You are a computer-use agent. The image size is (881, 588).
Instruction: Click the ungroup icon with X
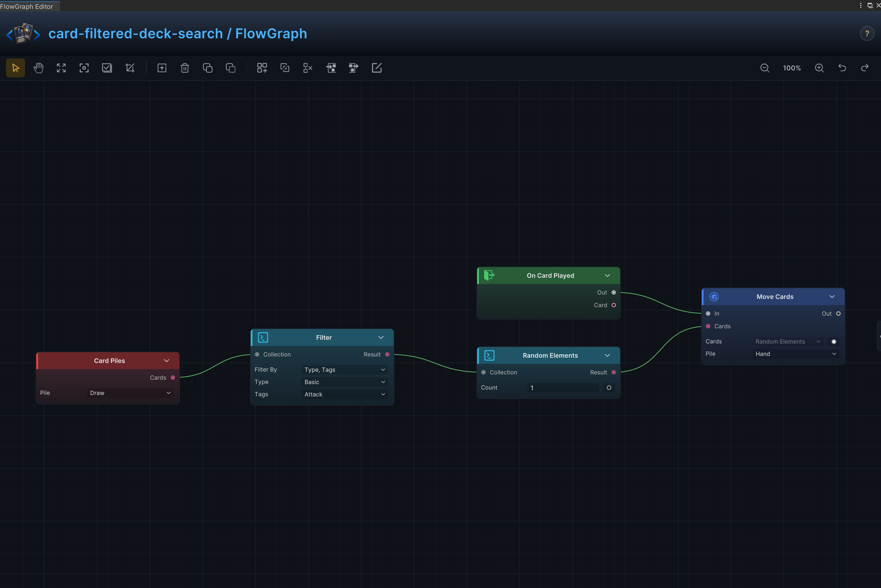click(308, 68)
